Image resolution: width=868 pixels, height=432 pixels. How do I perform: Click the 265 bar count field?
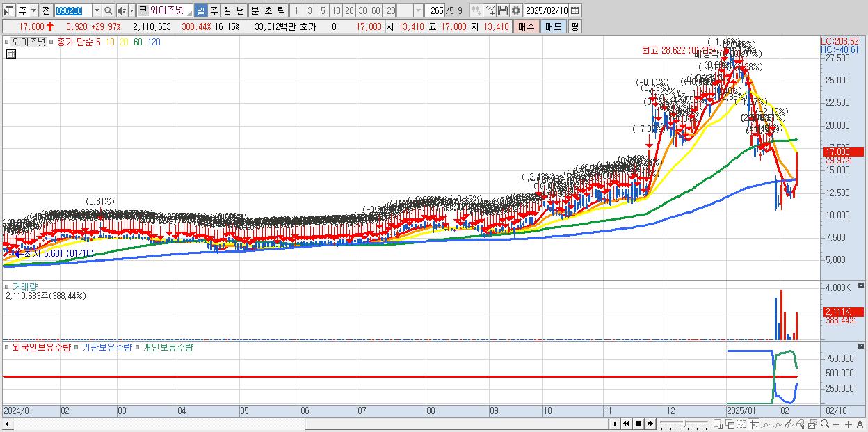435,10
